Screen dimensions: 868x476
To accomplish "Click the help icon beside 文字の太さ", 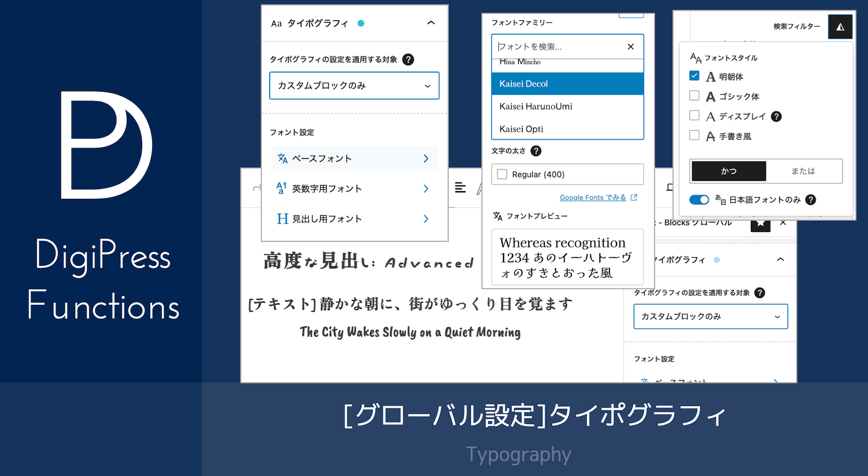I will pyautogui.click(x=536, y=151).
